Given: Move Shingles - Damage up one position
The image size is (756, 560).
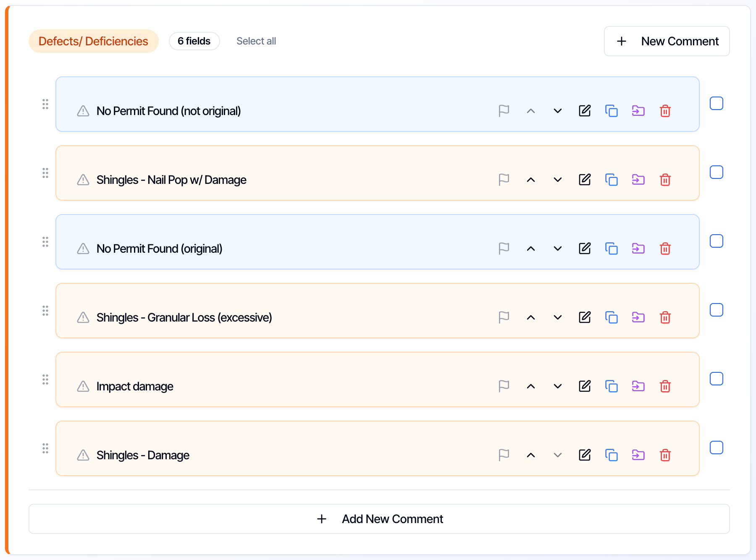Looking at the screenshot, I should (531, 455).
